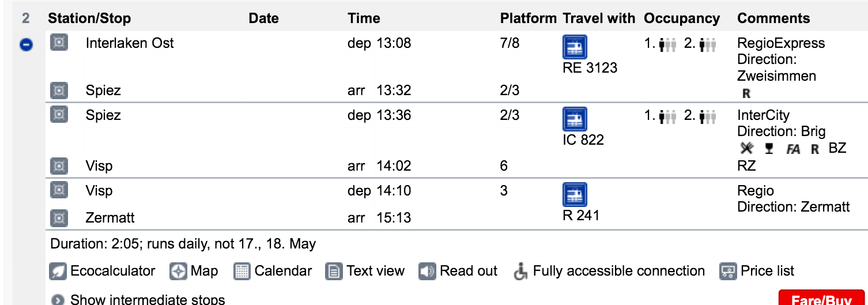
Task: Collapse connection 2 details with minus icon
Action: point(26,44)
